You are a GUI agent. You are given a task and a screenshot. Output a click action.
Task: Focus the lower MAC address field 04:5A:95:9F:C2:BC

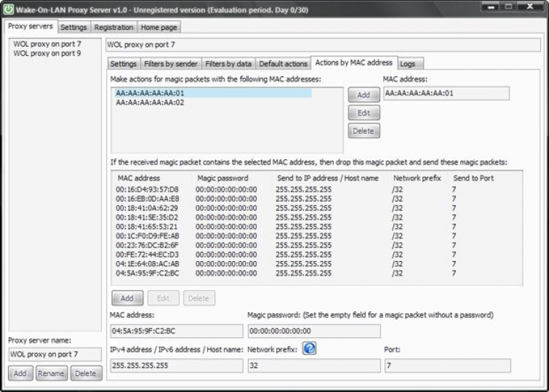tap(176, 331)
